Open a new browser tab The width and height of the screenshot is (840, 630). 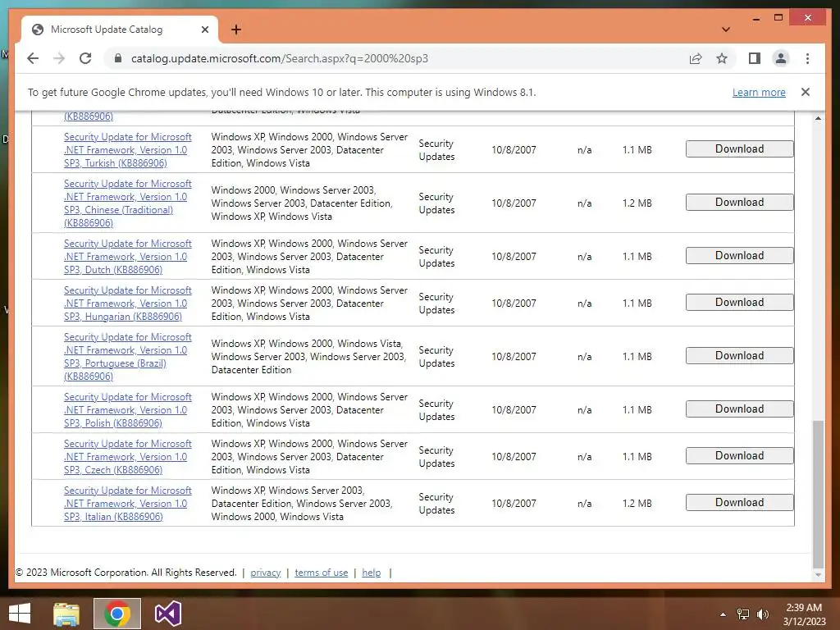point(236,30)
